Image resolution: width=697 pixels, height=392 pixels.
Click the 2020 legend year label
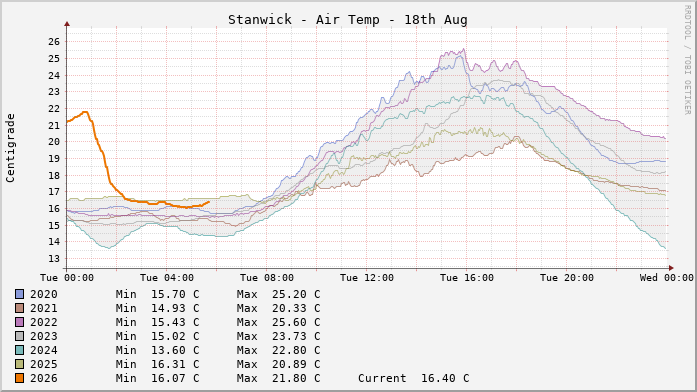[x=44, y=294]
